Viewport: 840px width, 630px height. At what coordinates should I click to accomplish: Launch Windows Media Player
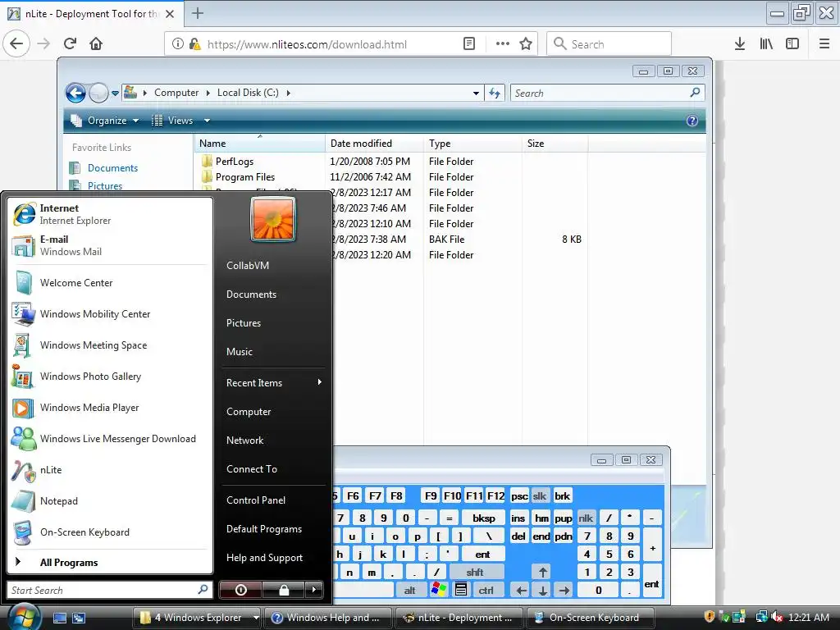[110, 407]
